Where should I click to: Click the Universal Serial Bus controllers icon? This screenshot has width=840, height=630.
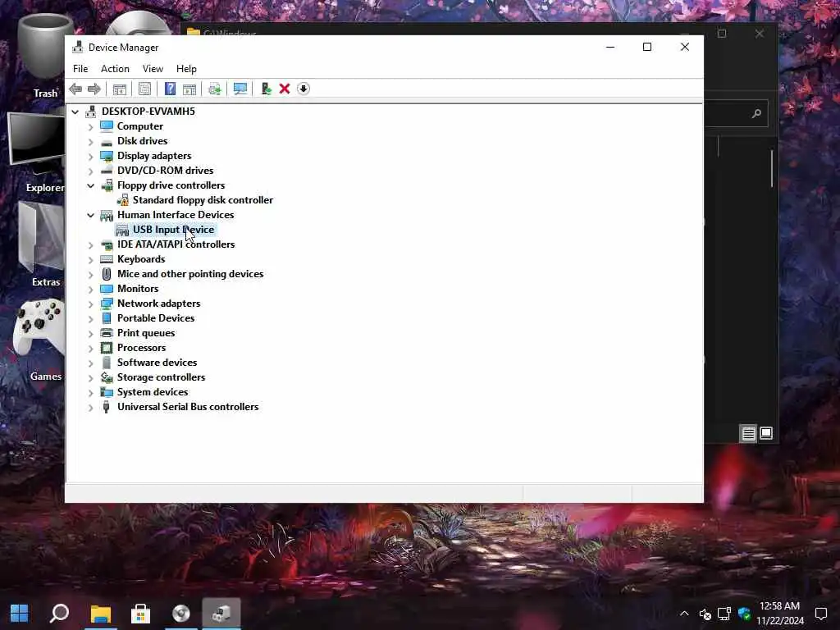point(107,407)
